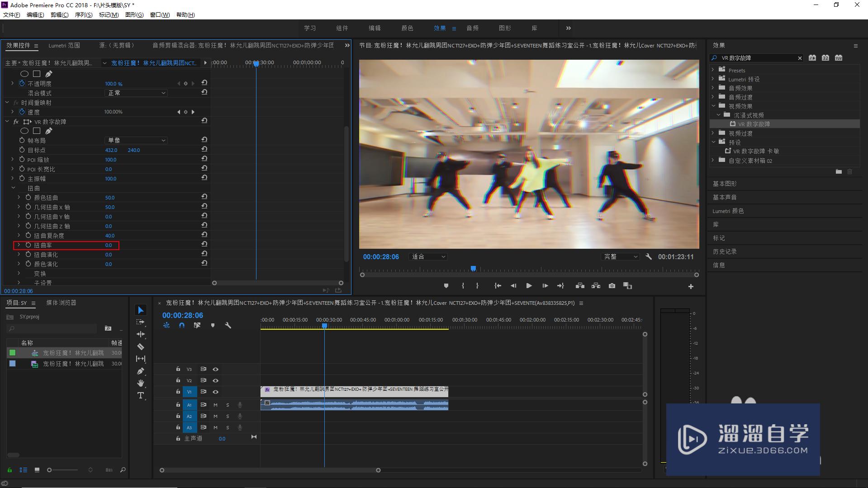This screenshot has width=868, height=488.
Task: Clear the effects search field
Action: pos(800,58)
